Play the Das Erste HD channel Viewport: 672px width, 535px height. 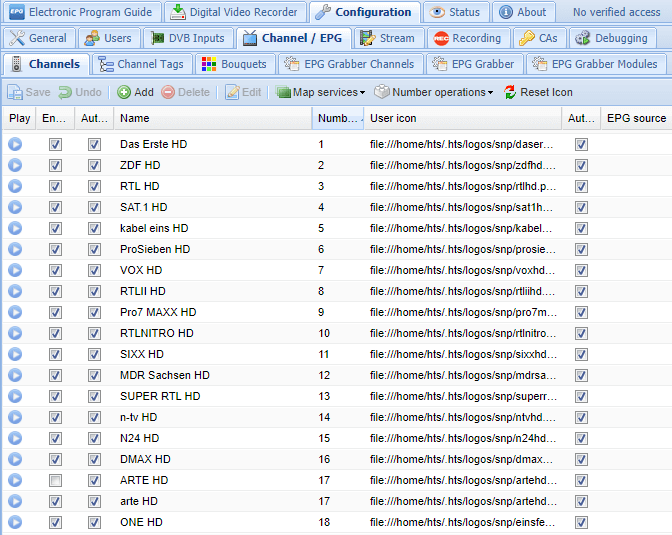click(15, 144)
